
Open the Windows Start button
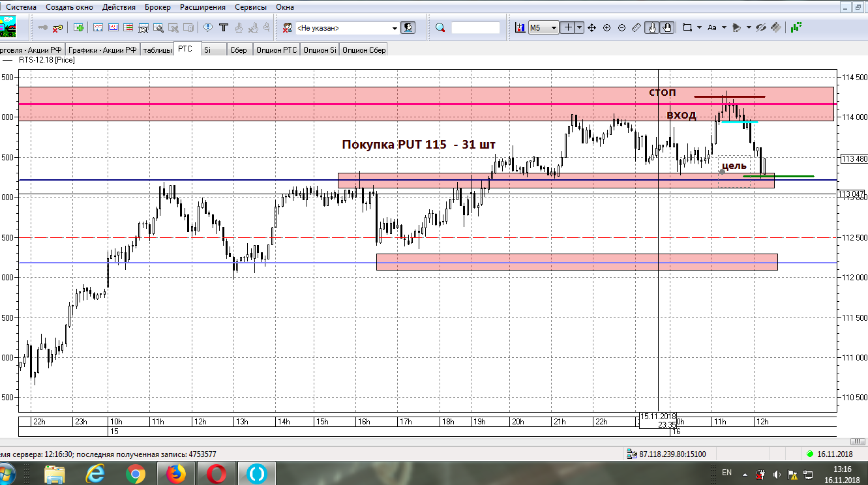pos(7,474)
